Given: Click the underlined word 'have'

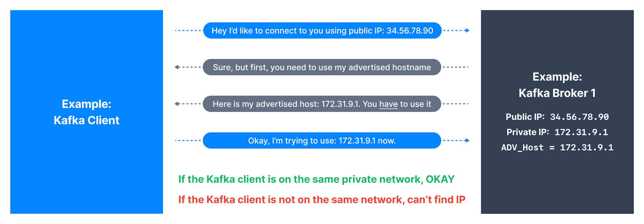Looking at the screenshot, I should pyautogui.click(x=388, y=104).
